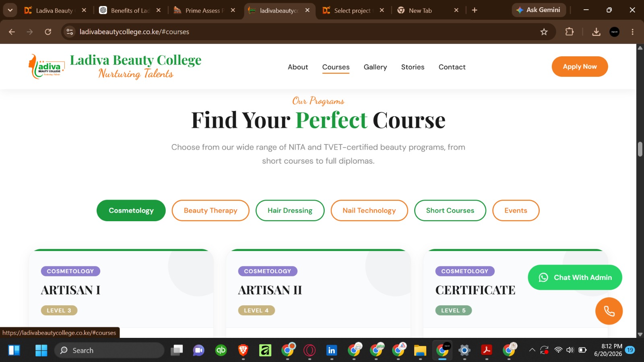644x362 pixels.
Task: Click the orange phone call floating button
Action: (x=609, y=311)
